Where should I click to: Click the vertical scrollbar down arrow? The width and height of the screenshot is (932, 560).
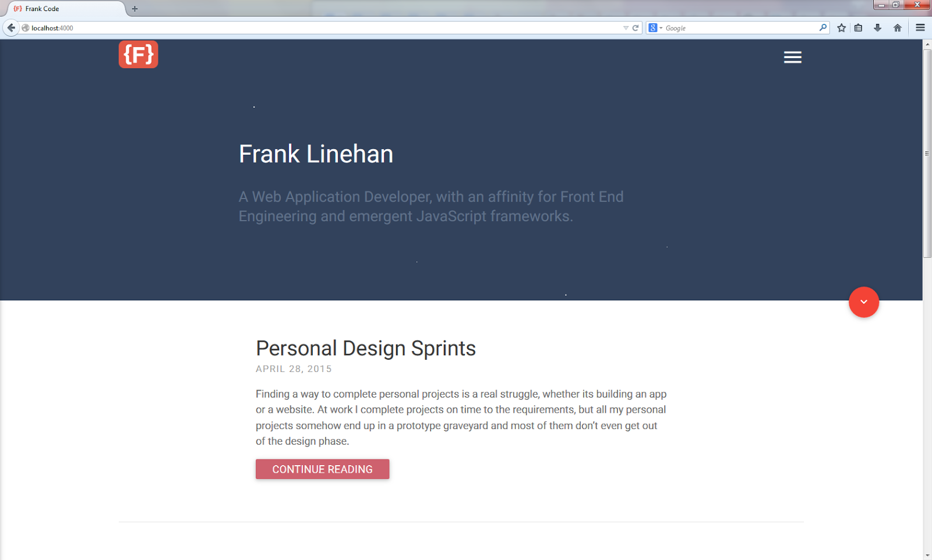point(927,555)
